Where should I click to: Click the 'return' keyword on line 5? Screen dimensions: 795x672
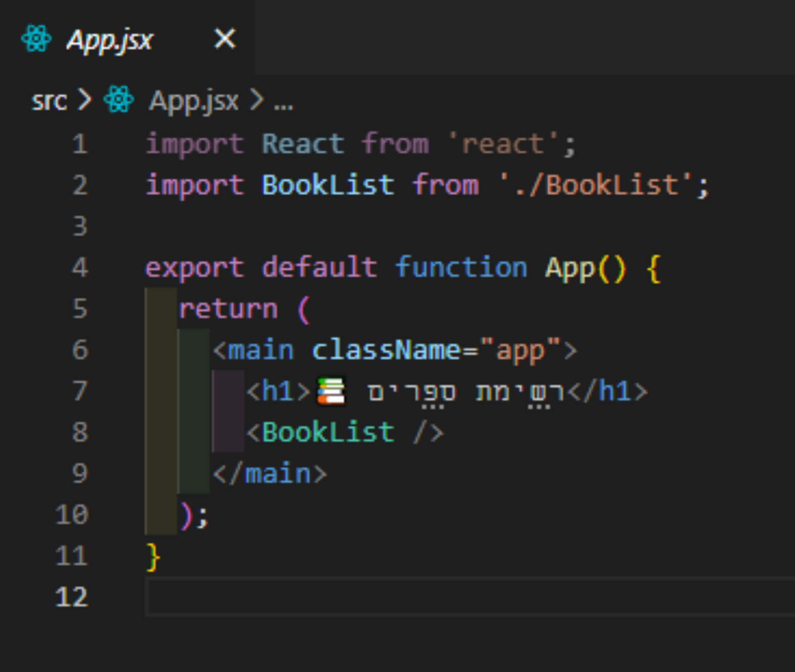click(228, 308)
